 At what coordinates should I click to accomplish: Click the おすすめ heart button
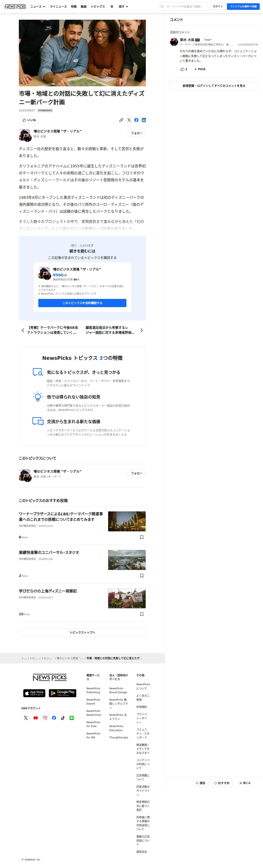click(x=222, y=783)
